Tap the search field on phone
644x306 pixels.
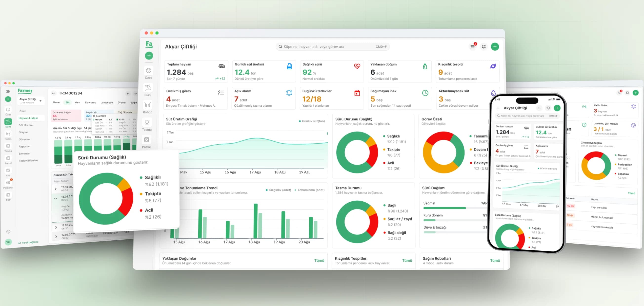[x=527, y=116]
